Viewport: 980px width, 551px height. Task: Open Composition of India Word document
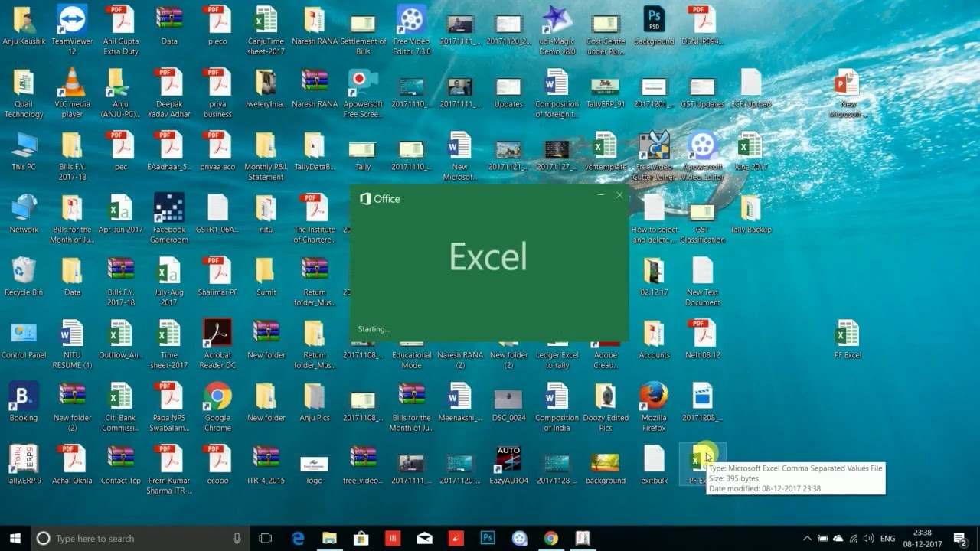[x=557, y=407]
